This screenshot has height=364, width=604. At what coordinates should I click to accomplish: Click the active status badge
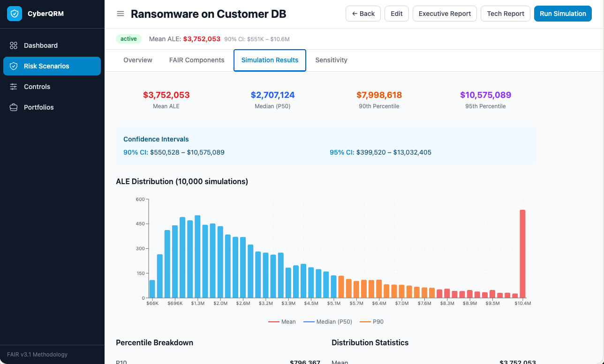(x=128, y=39)
